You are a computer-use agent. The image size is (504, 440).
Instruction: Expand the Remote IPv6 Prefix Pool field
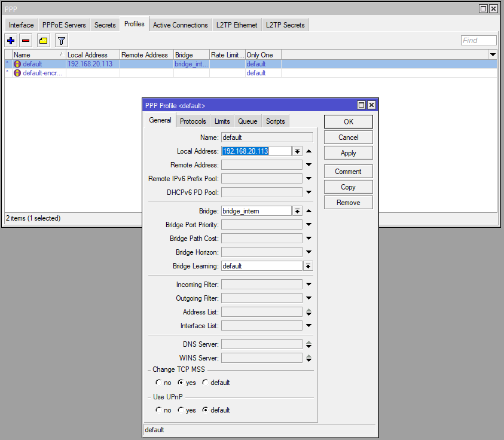[x=308, y=179]
